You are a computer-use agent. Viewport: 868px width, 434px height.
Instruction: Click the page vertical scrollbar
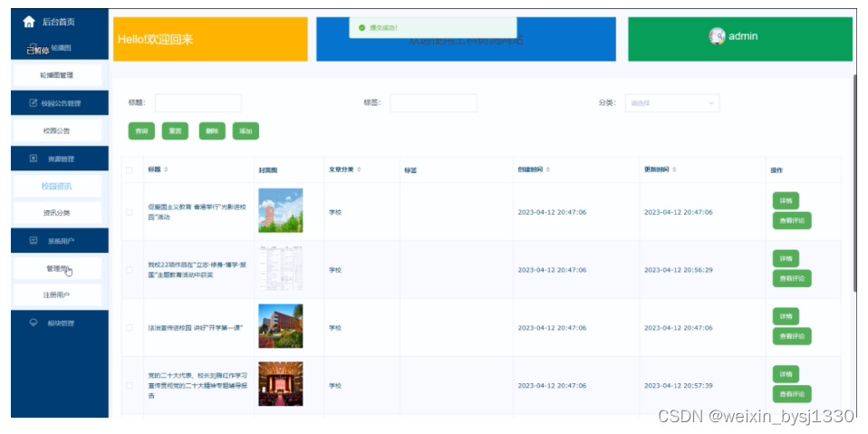856,183
